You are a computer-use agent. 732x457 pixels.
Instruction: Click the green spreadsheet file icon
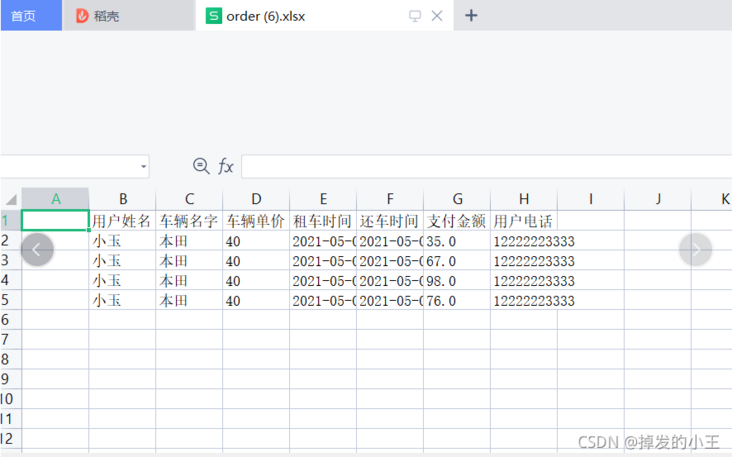point(214,16)
